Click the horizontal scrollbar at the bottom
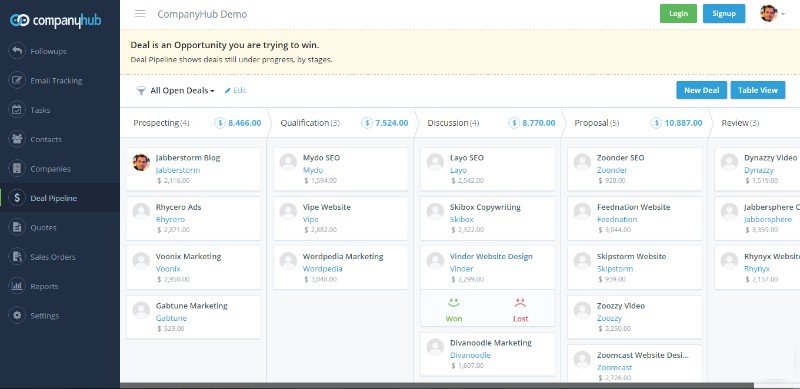This screenshot has height=389, width=800. click(436, 385)
